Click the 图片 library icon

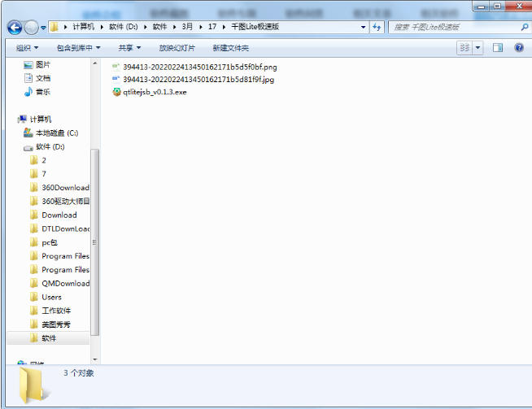coord(28,65)
